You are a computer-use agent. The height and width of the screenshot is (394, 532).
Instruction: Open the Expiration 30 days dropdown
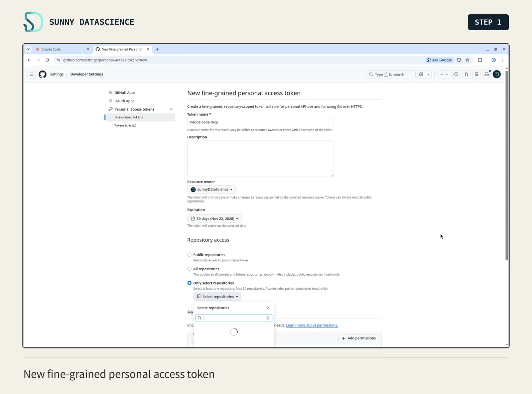(x=214, y=218)
